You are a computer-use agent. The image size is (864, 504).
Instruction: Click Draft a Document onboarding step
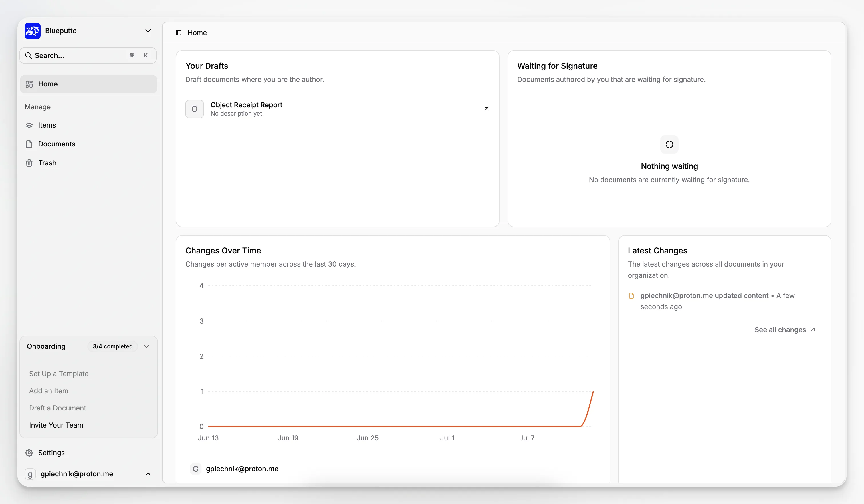coord(58,408)
